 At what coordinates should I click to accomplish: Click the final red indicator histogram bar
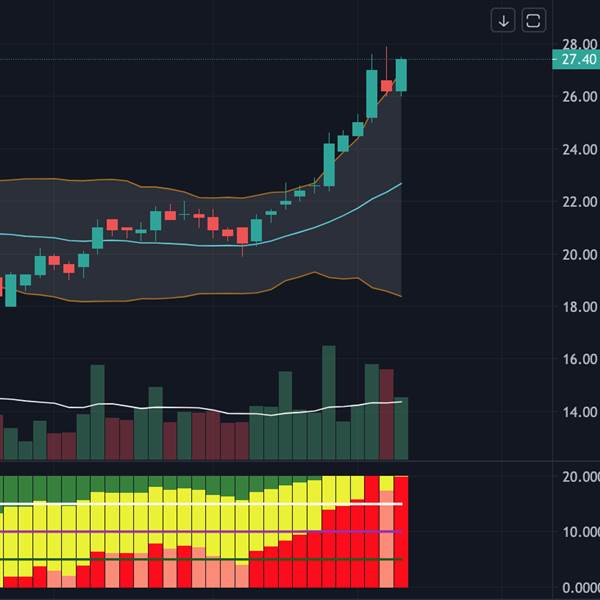pyautogui.click(x=401, y=532)
